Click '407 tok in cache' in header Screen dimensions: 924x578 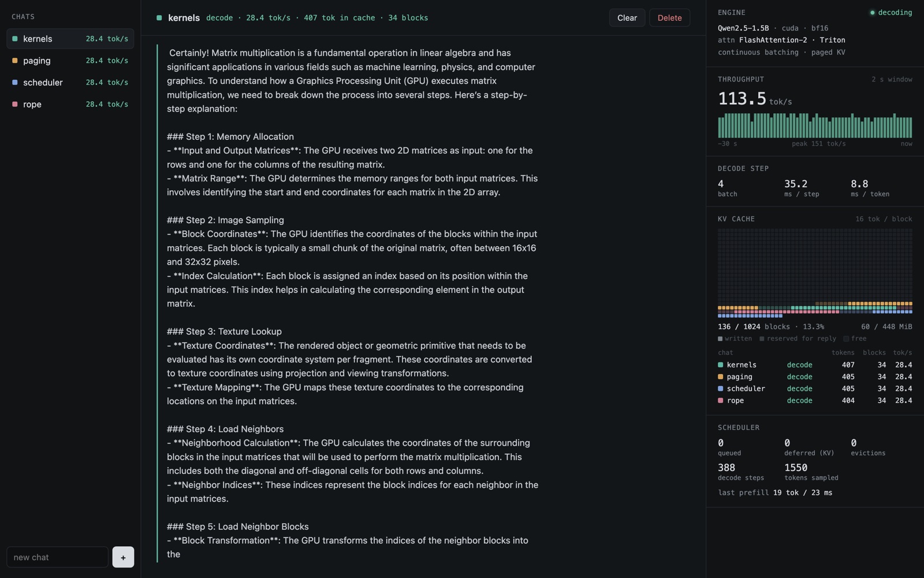pyautogui.click(x=340, y=18)
